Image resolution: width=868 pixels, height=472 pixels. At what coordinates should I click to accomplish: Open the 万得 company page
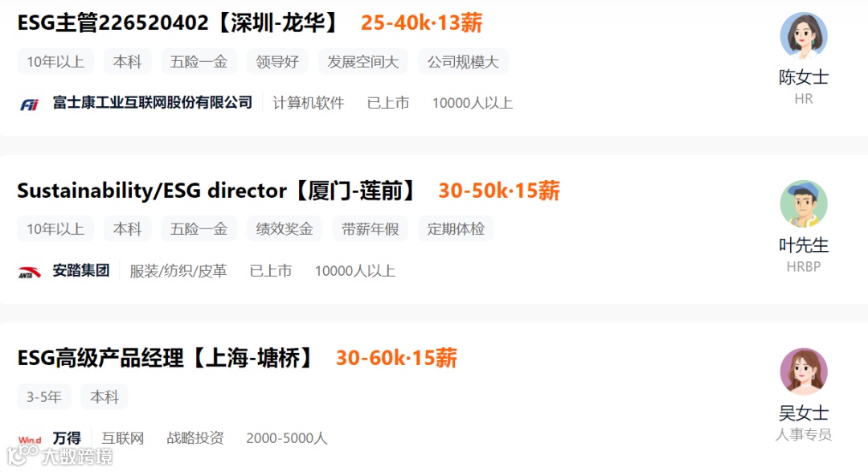[x=67, y=438]
